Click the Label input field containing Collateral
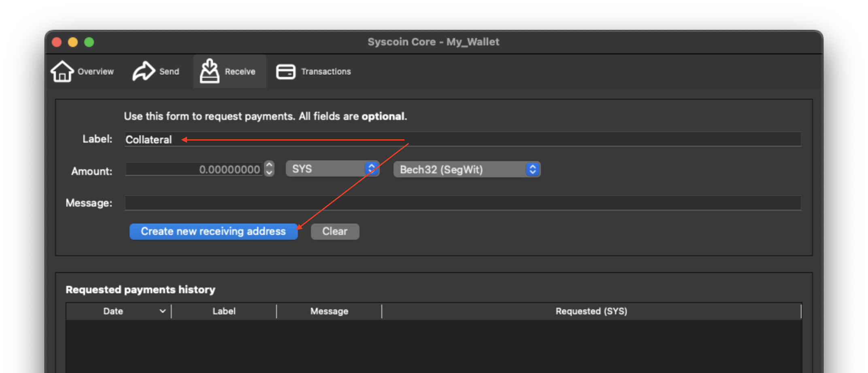This screenshot has height=373, width=868. click(x=463, y=139)
